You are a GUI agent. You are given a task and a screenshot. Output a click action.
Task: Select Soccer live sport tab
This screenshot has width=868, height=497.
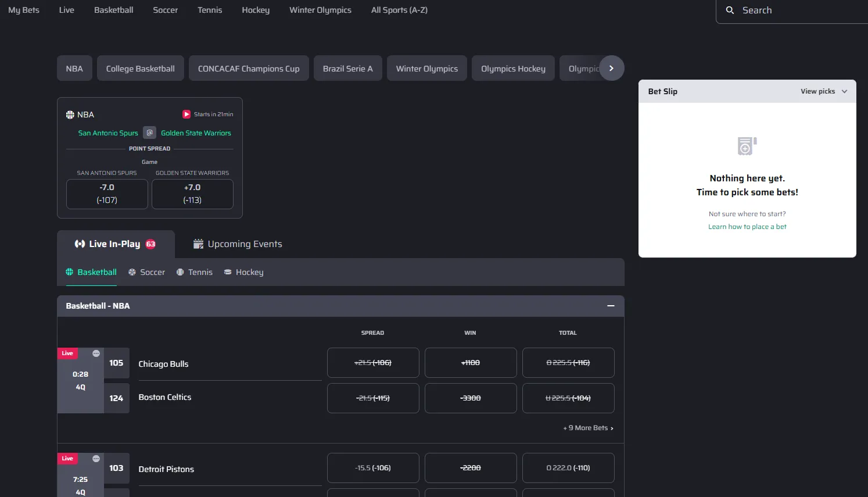[146, 272]
